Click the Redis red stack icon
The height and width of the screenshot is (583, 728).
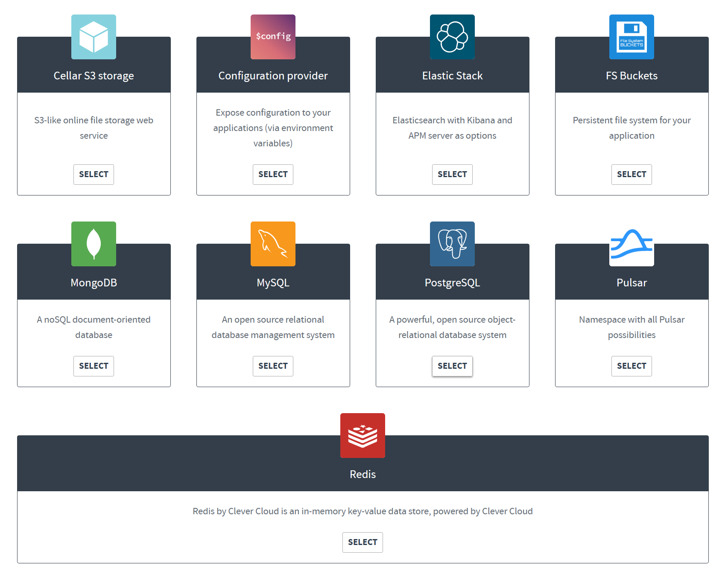[x=363, y=435]
